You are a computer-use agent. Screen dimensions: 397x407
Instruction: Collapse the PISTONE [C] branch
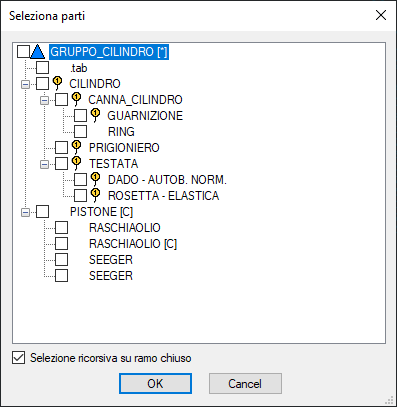(25, 212)
